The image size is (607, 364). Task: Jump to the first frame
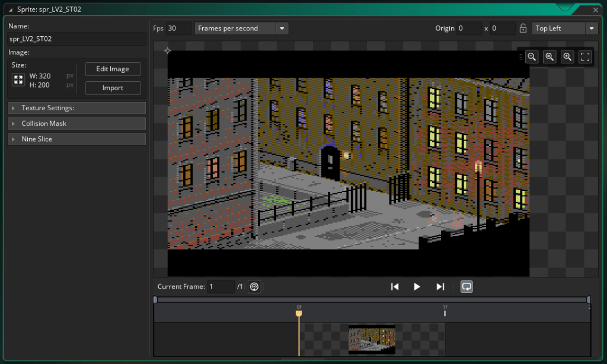pyautogui.click(x=395, y=286)
